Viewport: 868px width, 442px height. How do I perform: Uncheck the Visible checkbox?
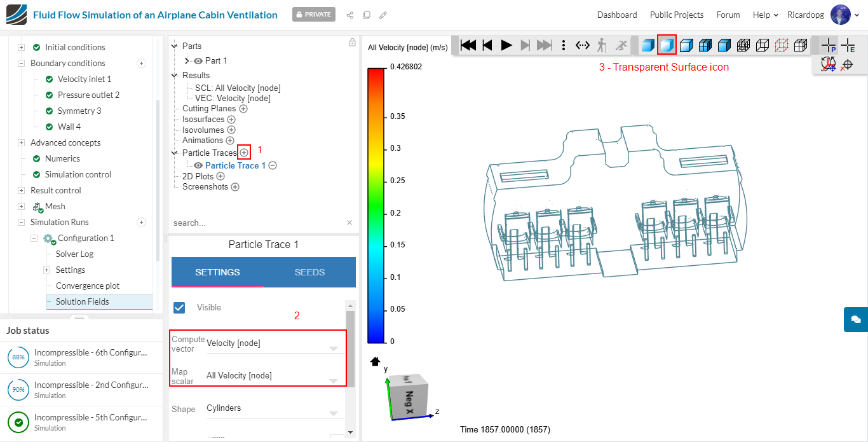[179, 308]
